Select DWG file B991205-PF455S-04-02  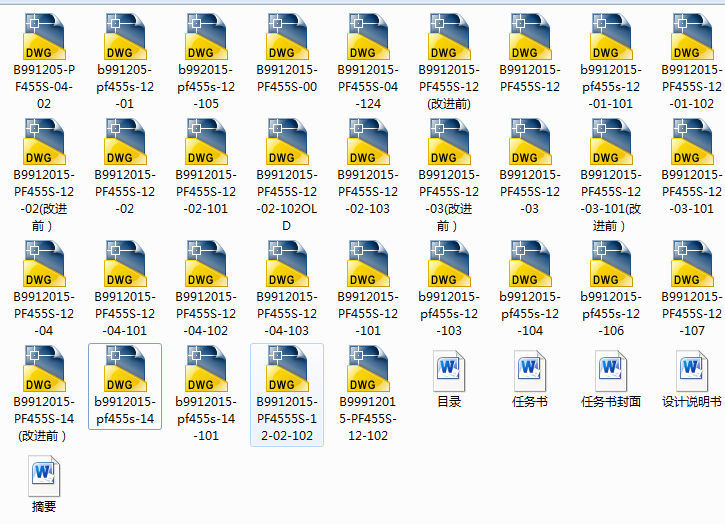44,61
